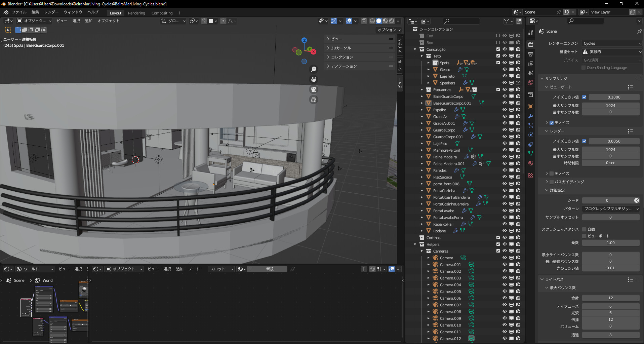Open the Texture properties tab

pyautogui.click(x=531, y=175)
